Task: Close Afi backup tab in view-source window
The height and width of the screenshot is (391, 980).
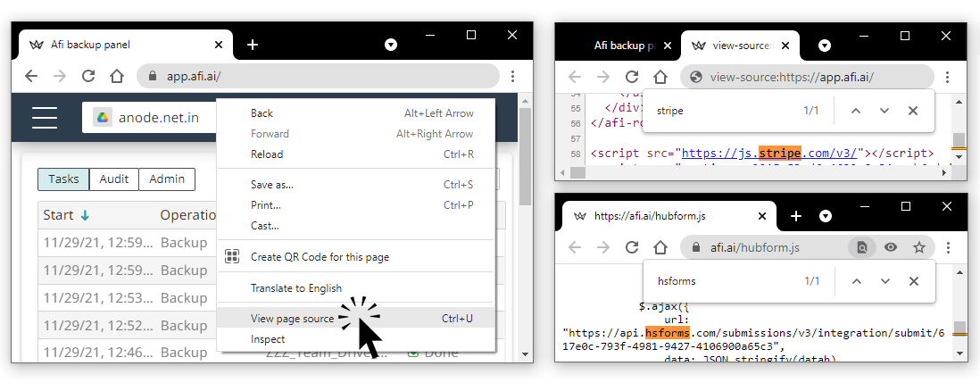Action: click(x=668, y=46)
